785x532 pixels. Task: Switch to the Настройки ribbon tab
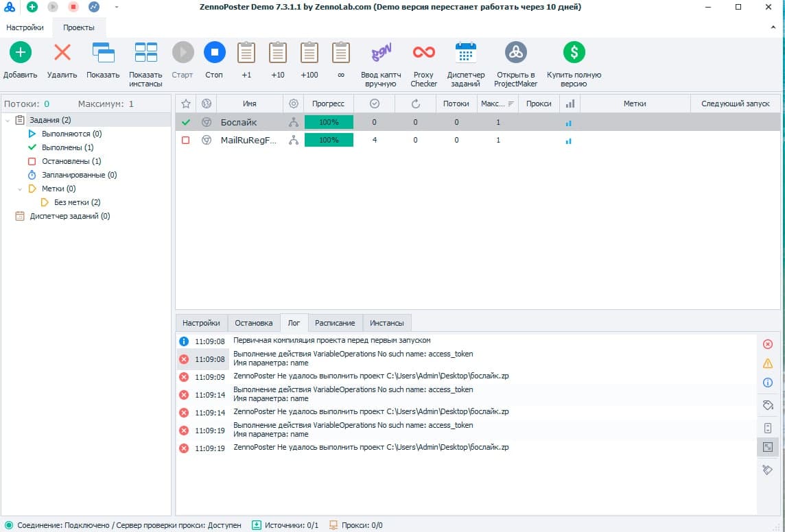(x=25, y=27)
